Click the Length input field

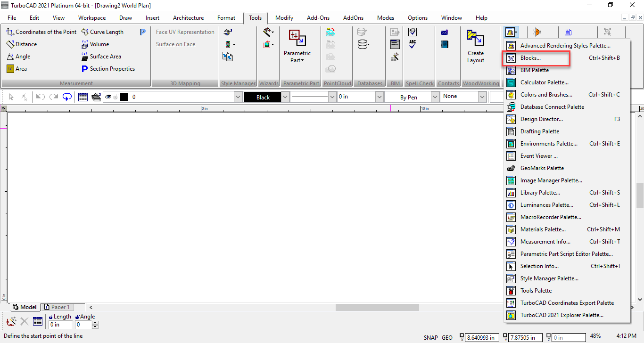61,325
